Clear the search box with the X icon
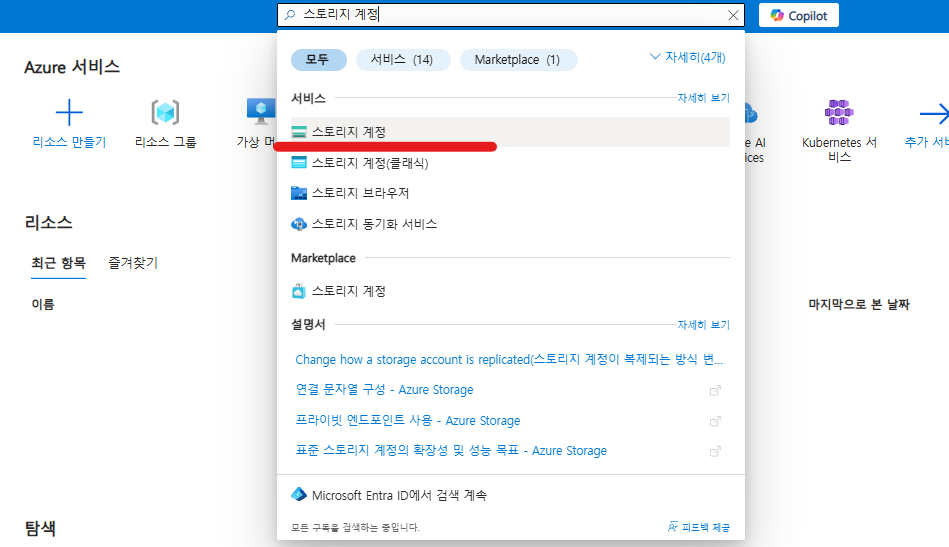949x547 pixels. pos(733,15)
